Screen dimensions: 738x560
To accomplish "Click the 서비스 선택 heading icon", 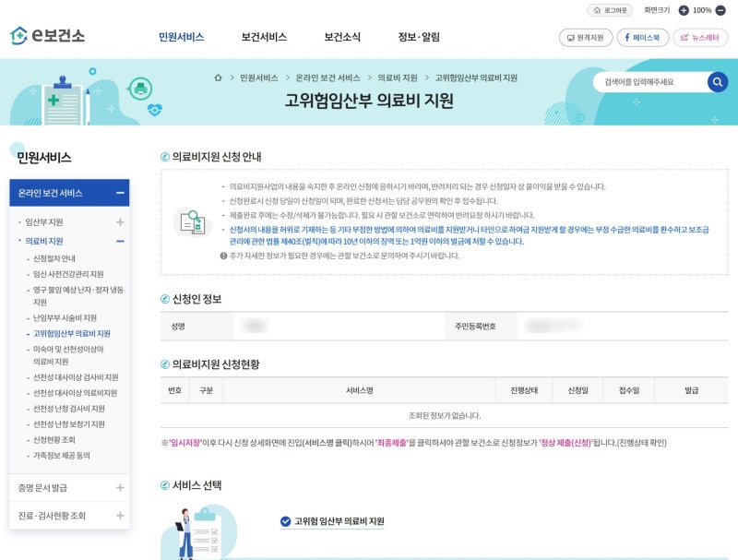I will pos(165,485).
